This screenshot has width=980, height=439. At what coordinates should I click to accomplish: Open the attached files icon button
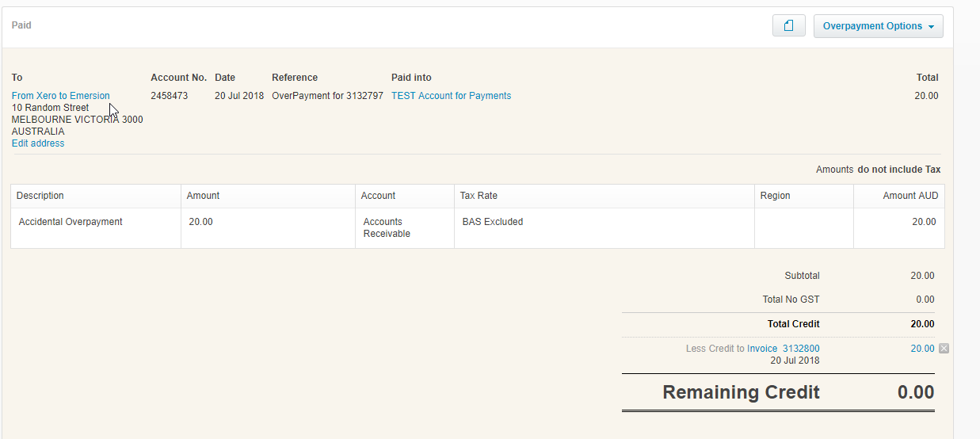[x=788, y=26]
